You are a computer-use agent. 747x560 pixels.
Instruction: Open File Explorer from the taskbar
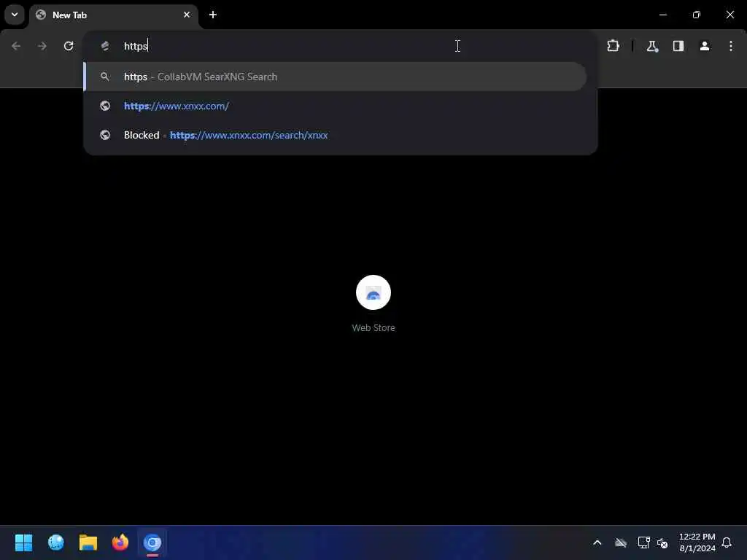88,542
